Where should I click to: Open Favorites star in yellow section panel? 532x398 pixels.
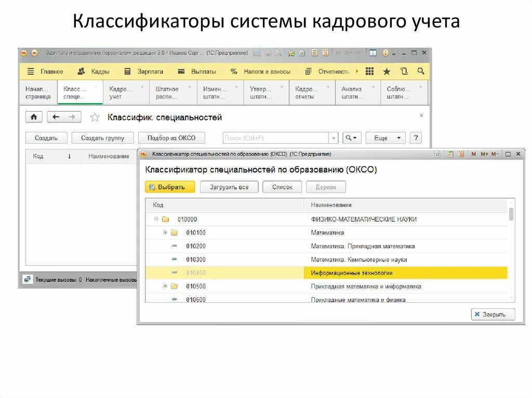coord(387,71)
